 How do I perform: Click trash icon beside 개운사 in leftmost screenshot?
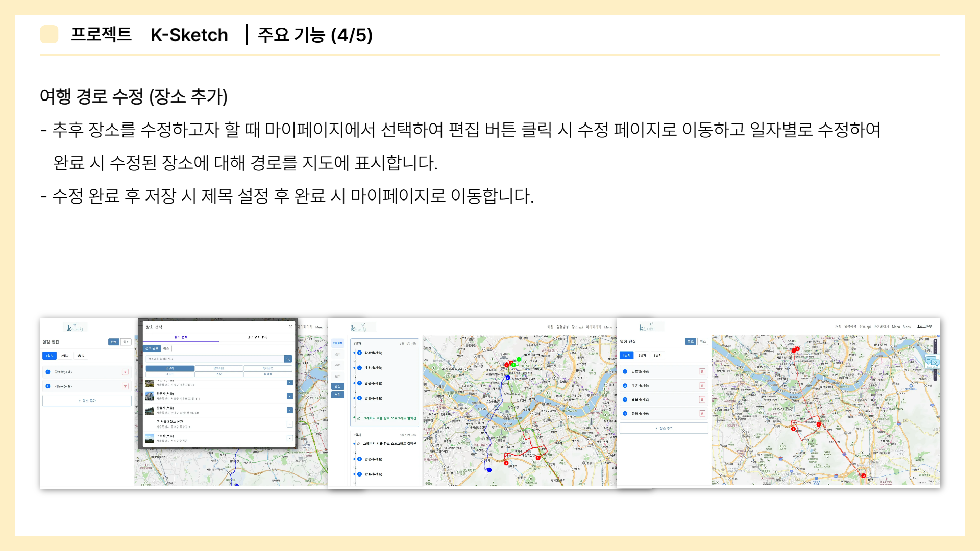[125, 386]
